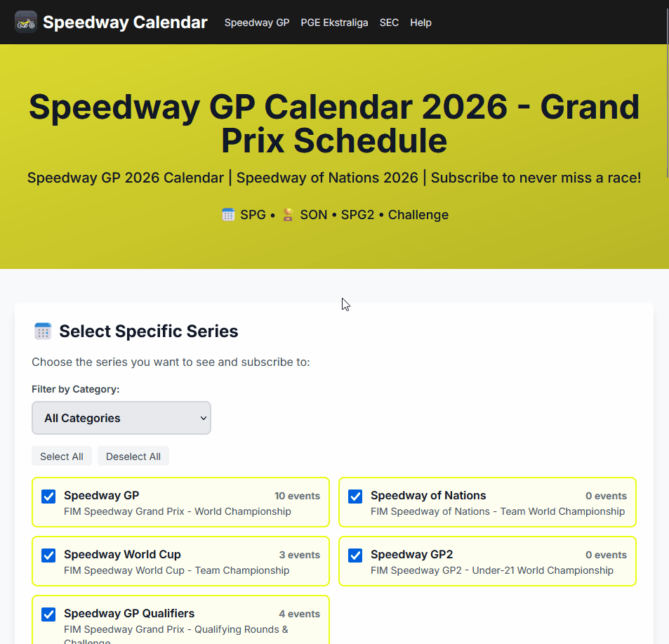Toggle the Speedway World Cup checkbox
The width and height of the screenshot is (669, 644).
coord(48,556)
